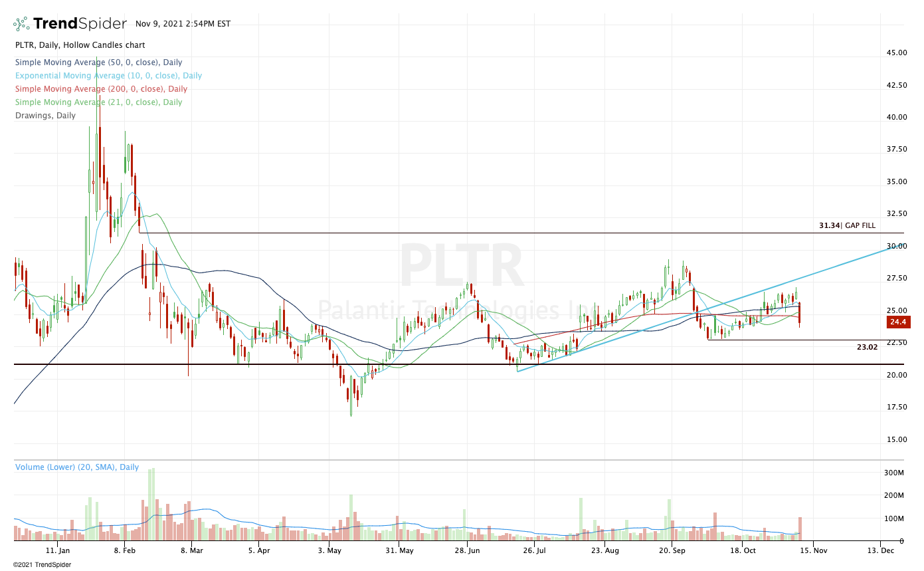Click the 8. Feb date axis label
Screen dimensions: 924x571
[x=125, y=551]
